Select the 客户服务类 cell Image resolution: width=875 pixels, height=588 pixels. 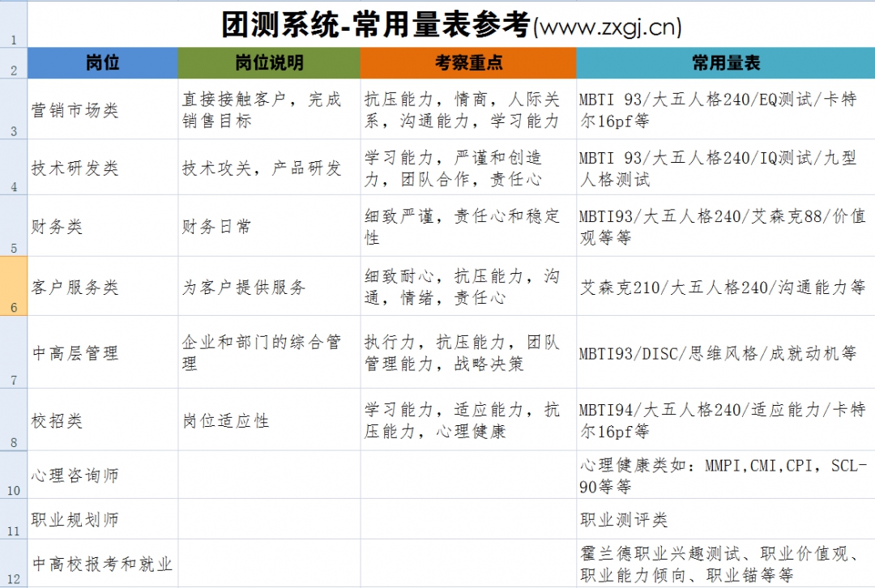pos(103,287)
